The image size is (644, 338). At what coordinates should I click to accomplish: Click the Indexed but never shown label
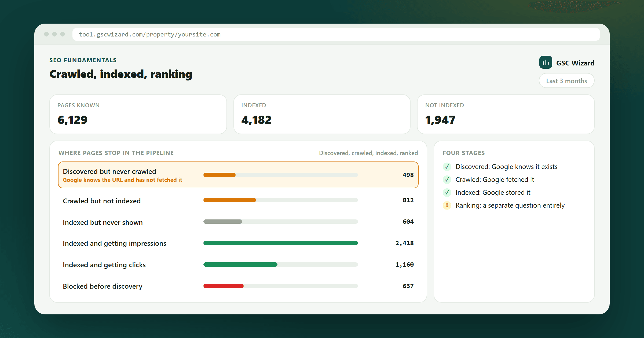pyautogui.click(x=103, y=222)
